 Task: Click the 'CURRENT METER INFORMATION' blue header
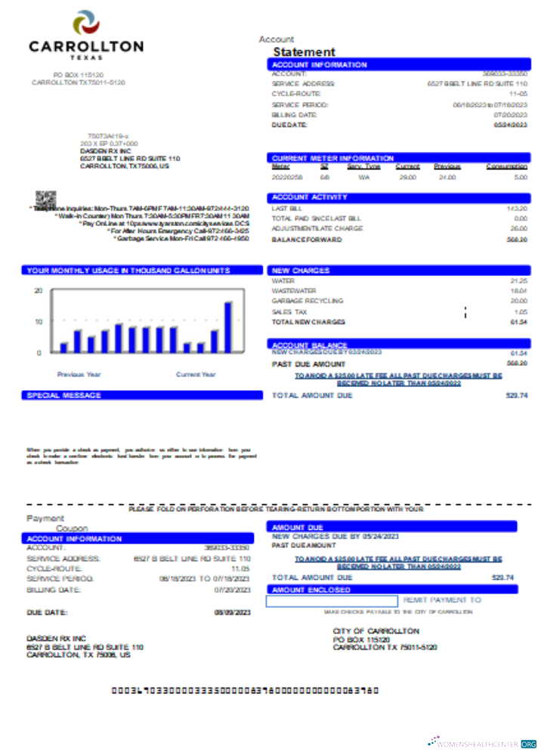(399, 158)
